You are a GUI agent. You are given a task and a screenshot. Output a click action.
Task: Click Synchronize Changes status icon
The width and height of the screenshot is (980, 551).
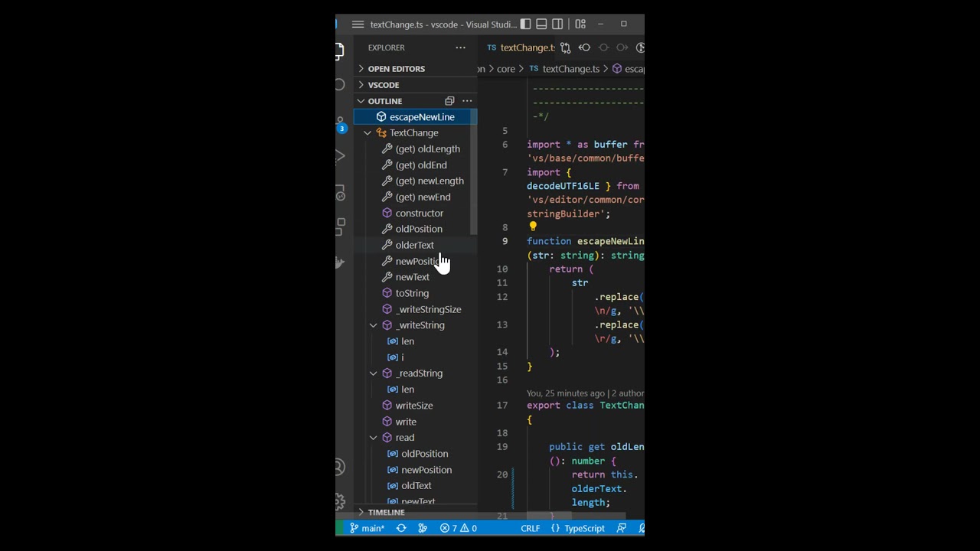click(x=401, y=528)
